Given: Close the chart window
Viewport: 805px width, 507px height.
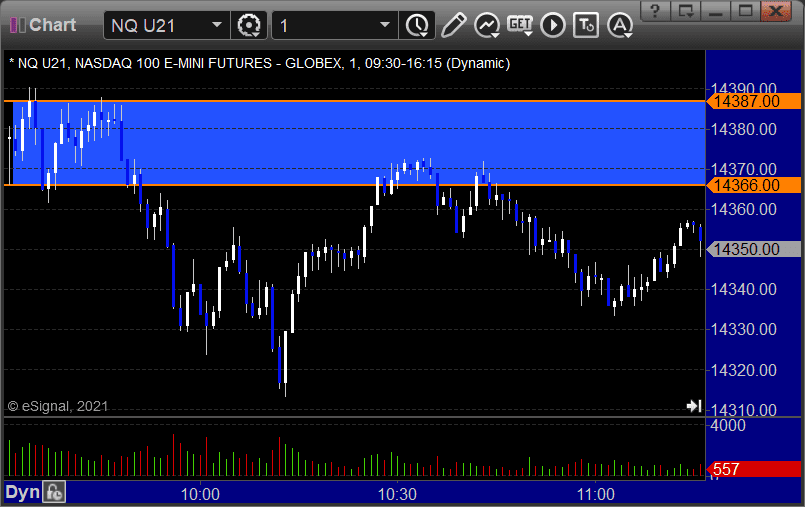Looking at the screenshot, I should (776, 11).
